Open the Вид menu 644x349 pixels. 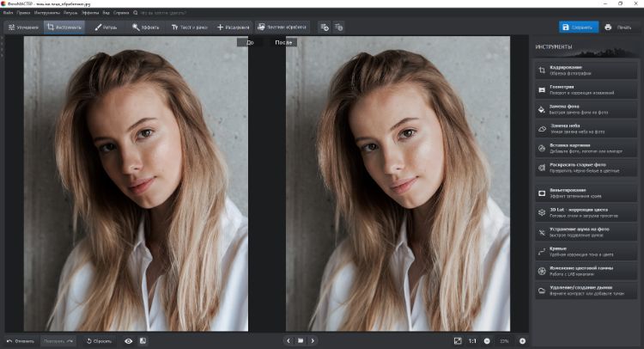[x=106, y=13]
